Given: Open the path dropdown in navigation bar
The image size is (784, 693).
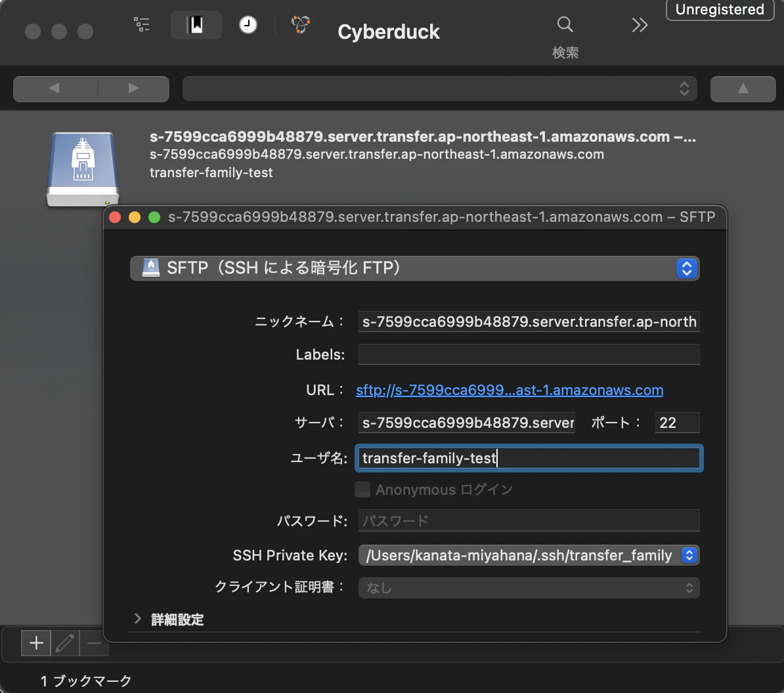Looking at the screenshot, I should [439, 89].
